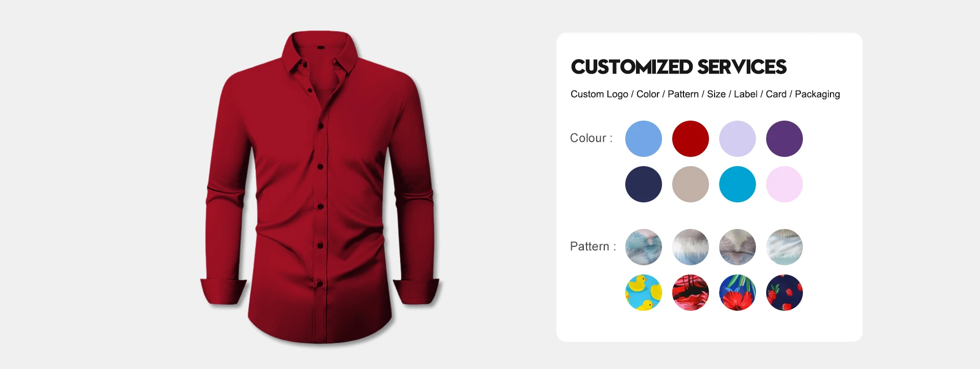This screenshot has height=369, width=980.
Task: Choose the pale white-teal pattern
Action: 784,247
